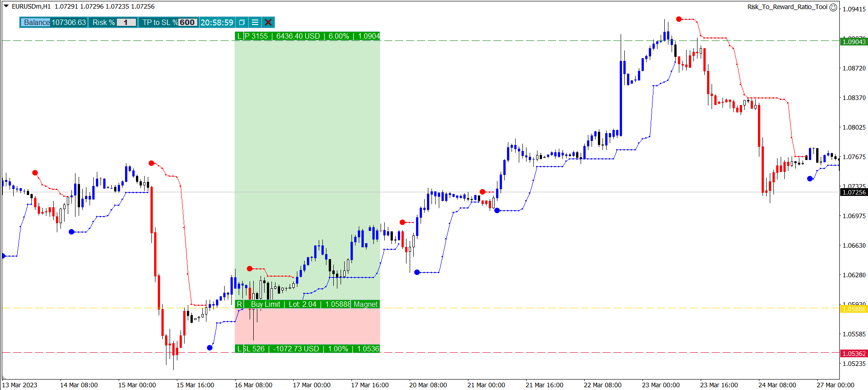Click the TP to SL % label button
868x390 pixels.
click(x=160, y=22)
